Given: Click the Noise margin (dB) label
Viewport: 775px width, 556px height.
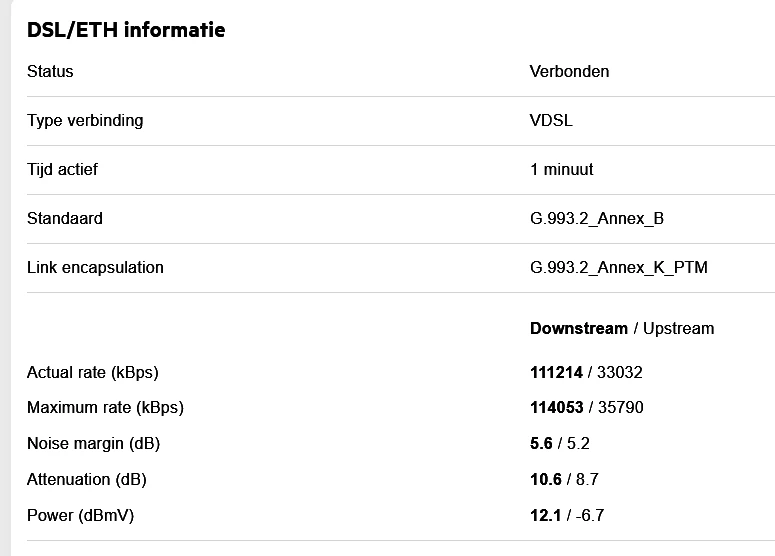Looking at the screenshot, I should click(x=93, y=444).
